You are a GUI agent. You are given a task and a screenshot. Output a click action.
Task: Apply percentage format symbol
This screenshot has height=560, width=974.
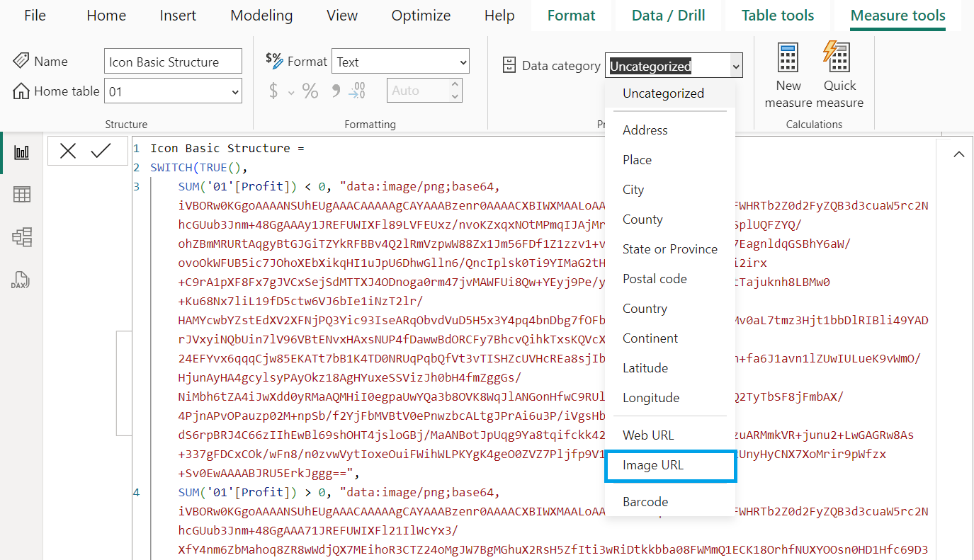[310, 91]
